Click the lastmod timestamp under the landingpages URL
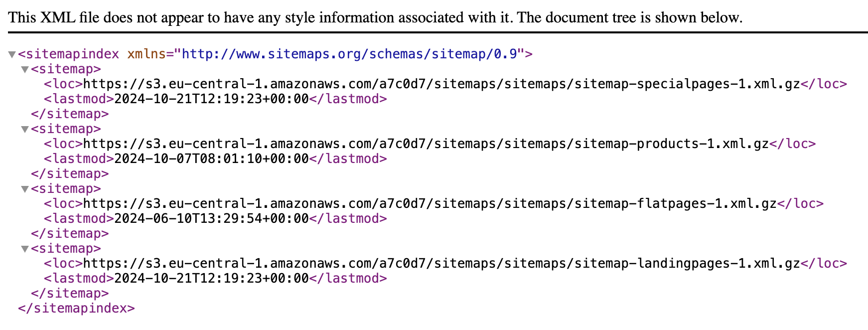The height and width of the screenshot is (330, 868). (211, 278)
